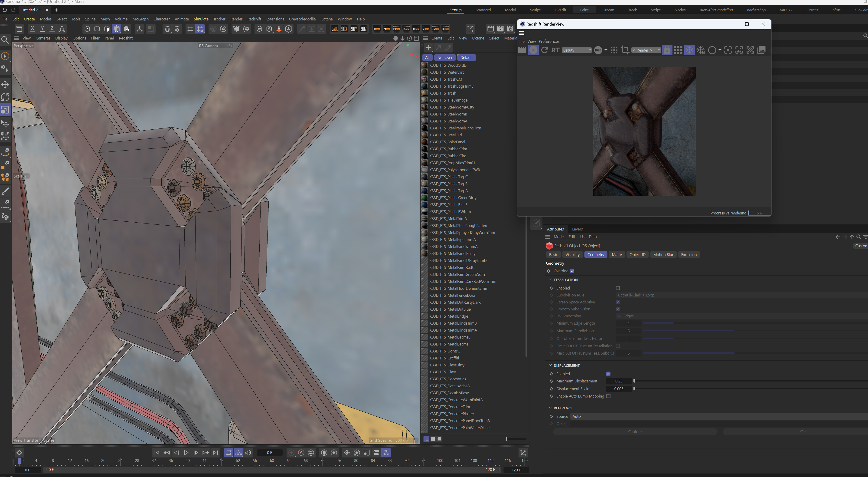The height and width of the screenshot is (477, 868).
Task: Collapse the DISPLACEMENT section
Action: click(550, 365)
